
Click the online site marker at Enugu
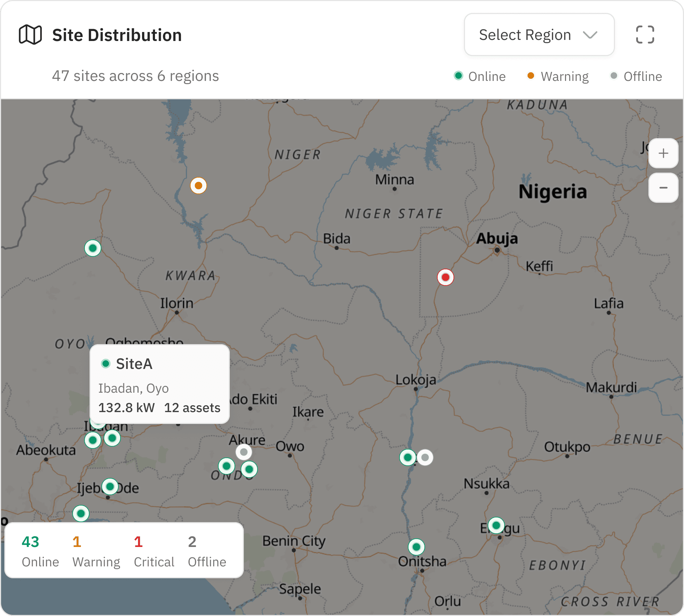[496, 525]
